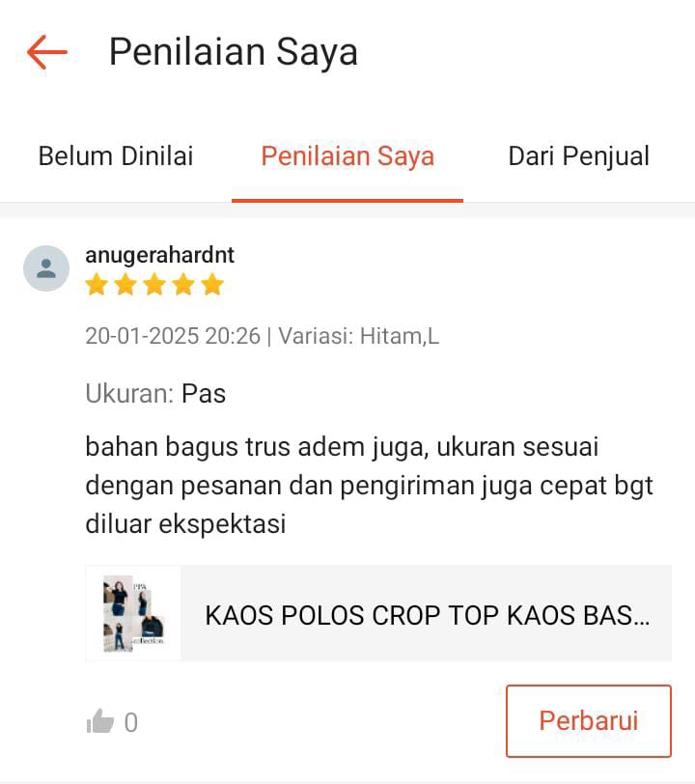The height and width of the screenshot is (784, 695).
Task: Switch to the Belum Dinilai tab
Action: [116, 156]
